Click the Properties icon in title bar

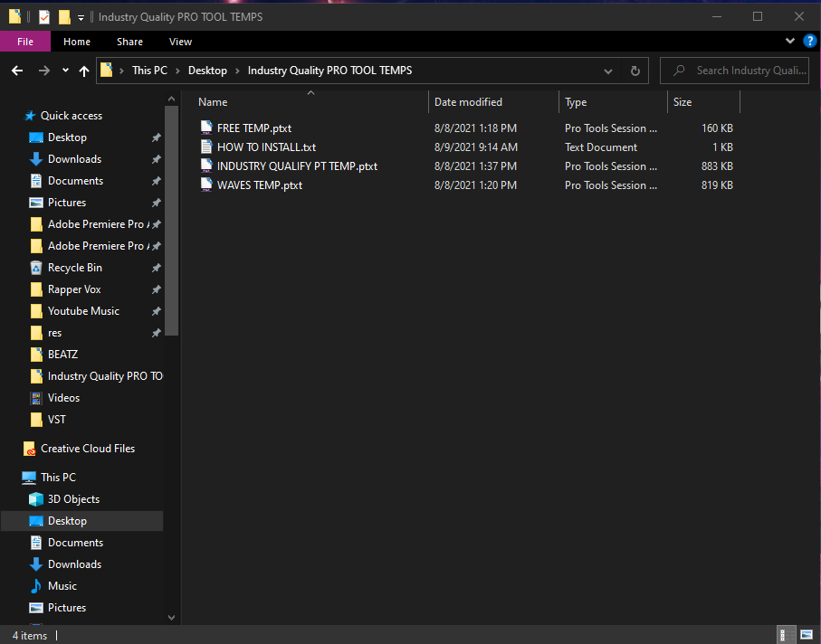tap(43, 16)
